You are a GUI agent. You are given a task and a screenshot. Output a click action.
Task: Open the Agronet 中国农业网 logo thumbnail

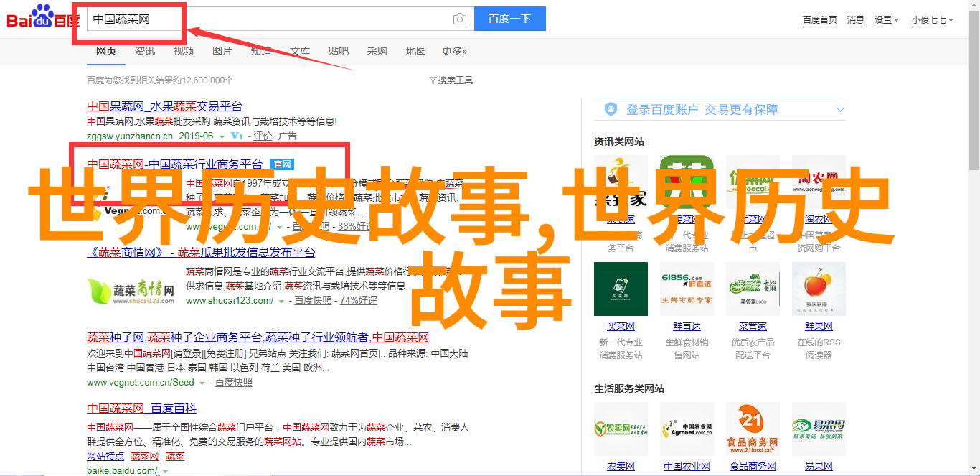pyautogui.click(x=687, y=429)
